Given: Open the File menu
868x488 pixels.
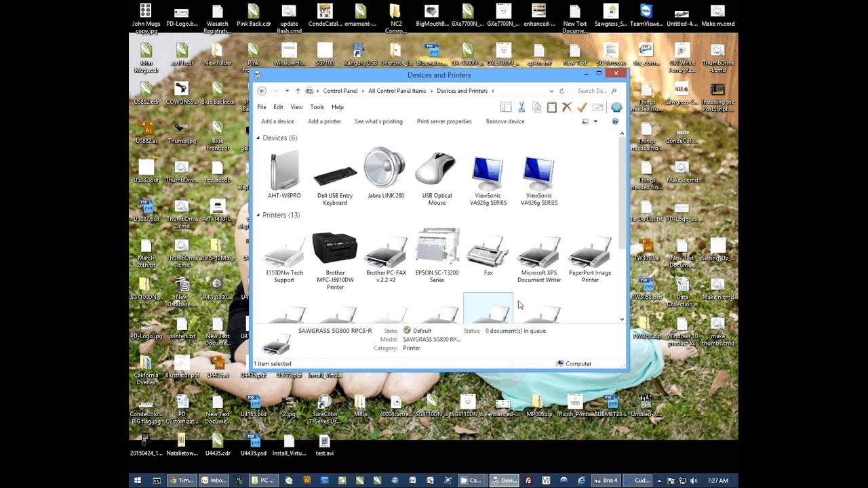Looking at the screenshot, I should click(x=262, y=107).
